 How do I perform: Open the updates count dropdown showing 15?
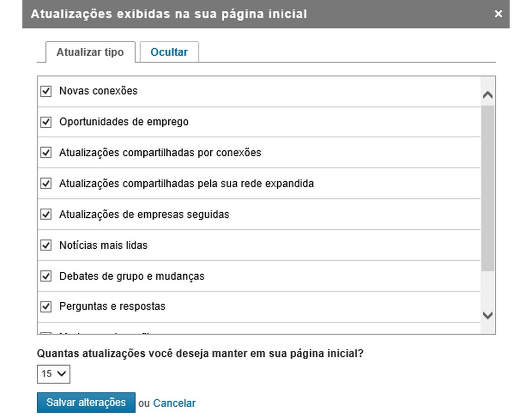pyautogui.click(x=52, y=374)
